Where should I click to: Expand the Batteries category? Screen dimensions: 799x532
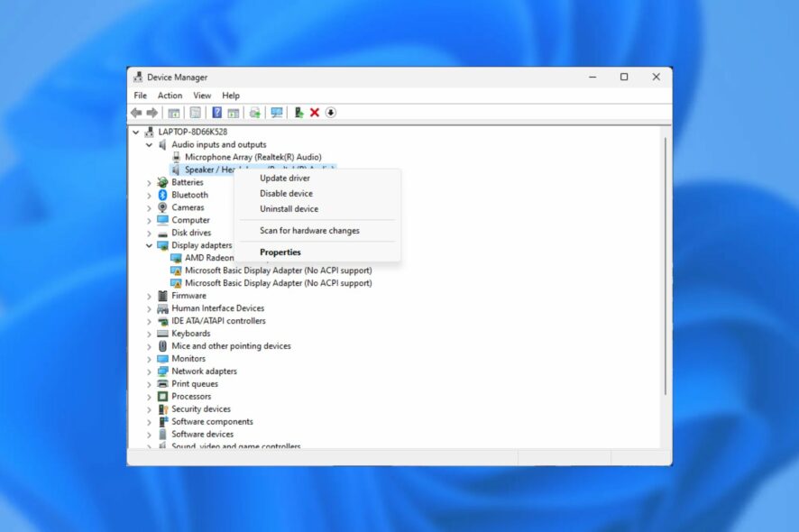click(x=149, y=182)
